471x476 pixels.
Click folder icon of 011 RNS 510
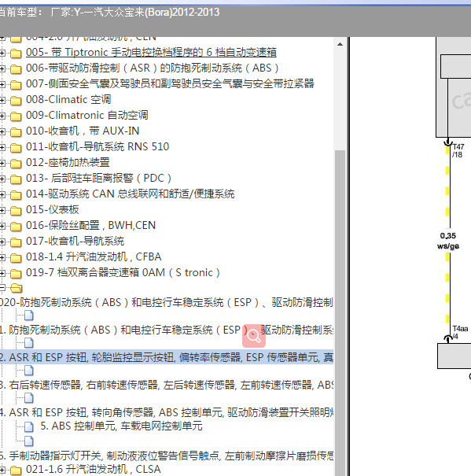click(16, 148)
